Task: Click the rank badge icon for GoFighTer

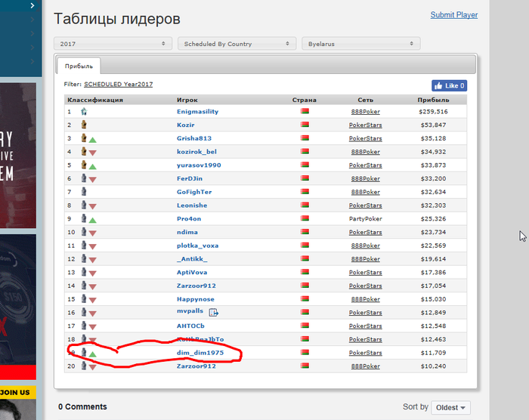Action: pyautogui.click(x=84, y=192)
